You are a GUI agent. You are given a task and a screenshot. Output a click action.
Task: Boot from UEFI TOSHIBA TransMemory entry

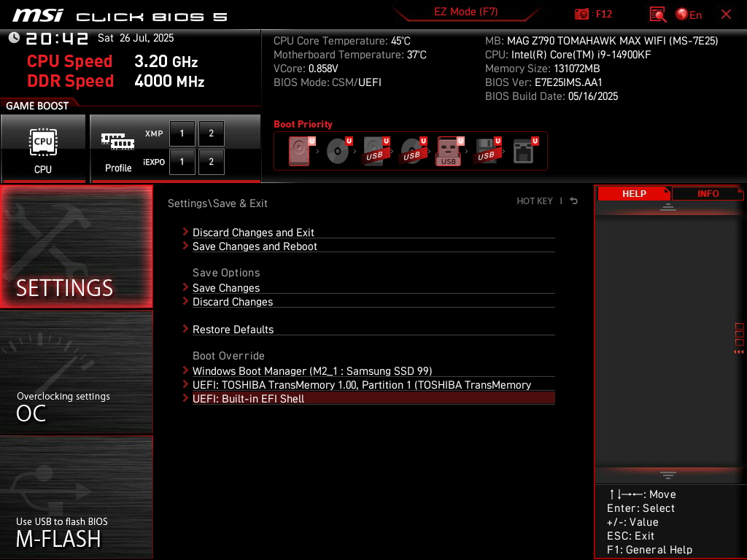point(373,384)
